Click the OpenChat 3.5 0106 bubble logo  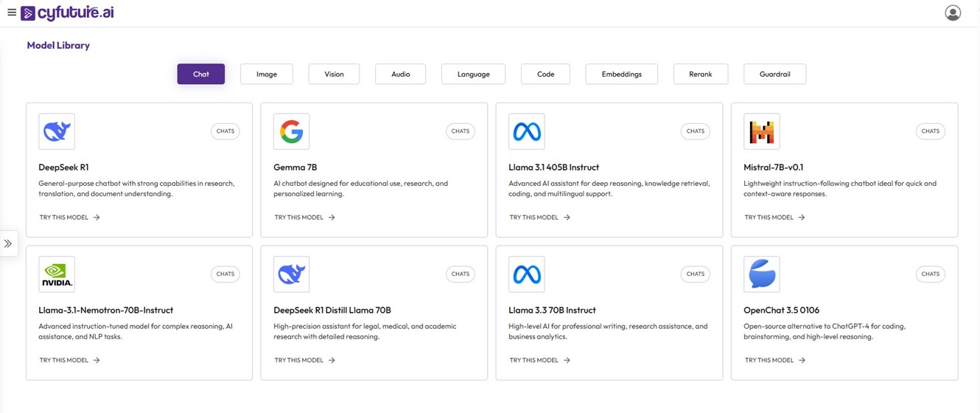pyautogui.click(x=761, y=274)
